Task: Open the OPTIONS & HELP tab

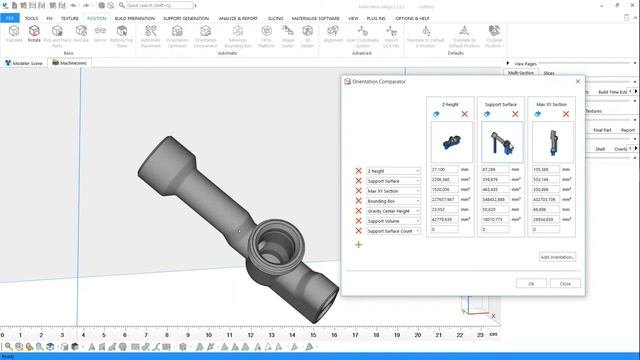Action: coord(412,18)
